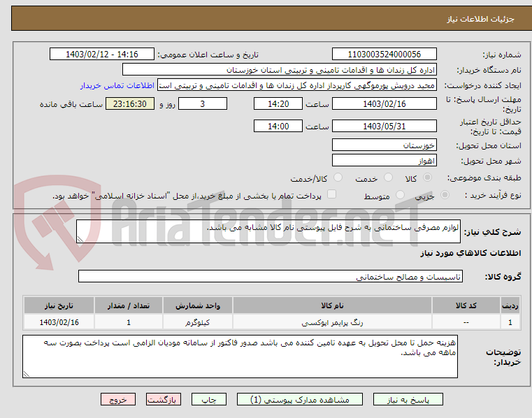
Task: Select the کالا radio button
Action: [428, 177]
